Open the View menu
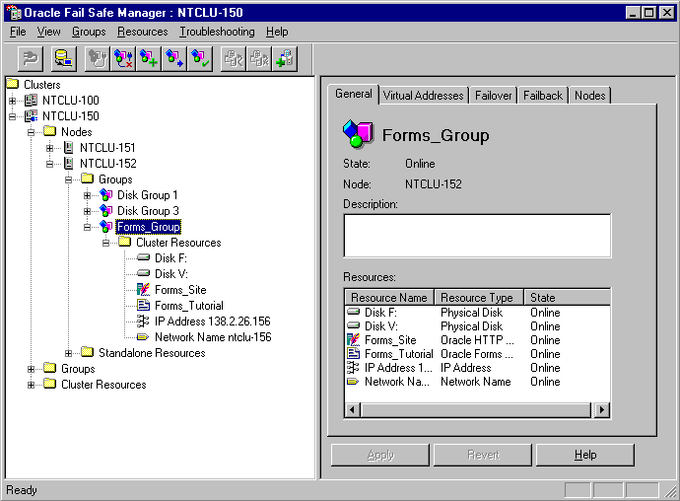The width and height of the screenshot is (680, 501). (48, 32)
